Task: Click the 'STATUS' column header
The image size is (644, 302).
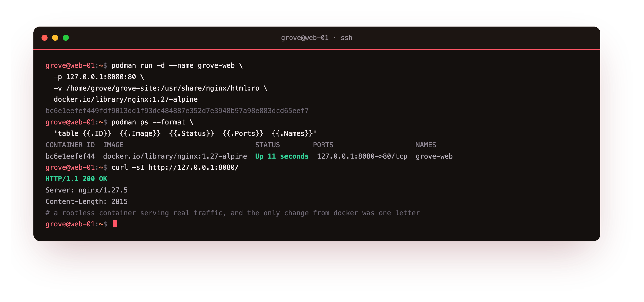Action: (x=267, y=145)
